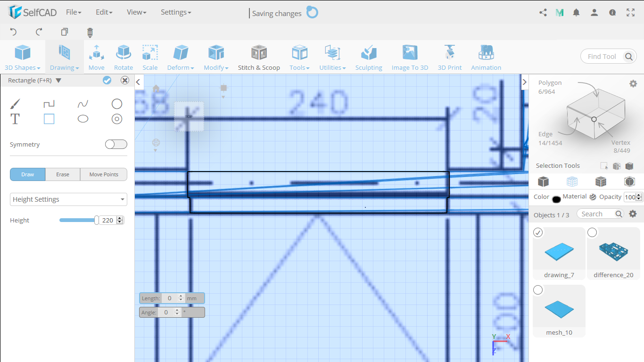This screenshot has height=362, width=644.
Task: Open the Edit menu
Action: point(104,12)
